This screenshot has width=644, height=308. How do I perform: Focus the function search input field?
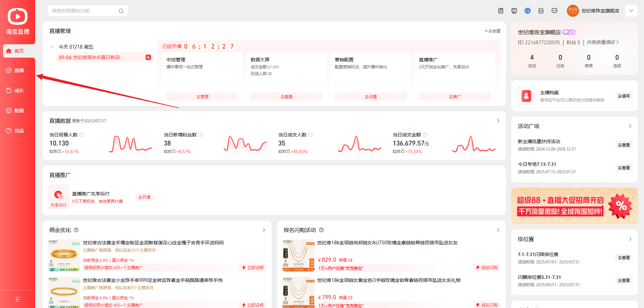84,11
